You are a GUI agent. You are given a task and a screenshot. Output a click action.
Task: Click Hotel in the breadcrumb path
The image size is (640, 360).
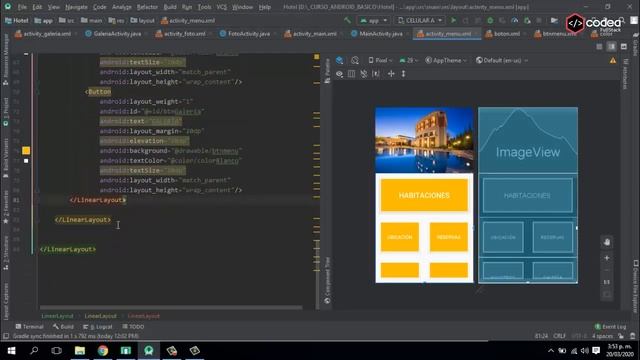pyautogui.click(x=17, y=20)
